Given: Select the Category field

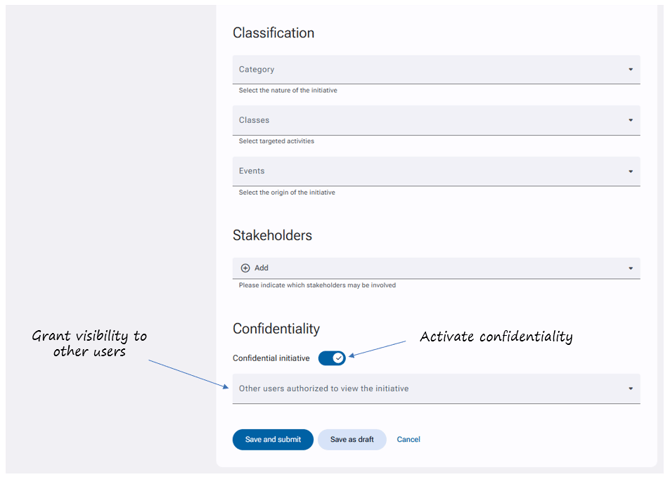Looking at the screenshot, I should pos(436,69).
